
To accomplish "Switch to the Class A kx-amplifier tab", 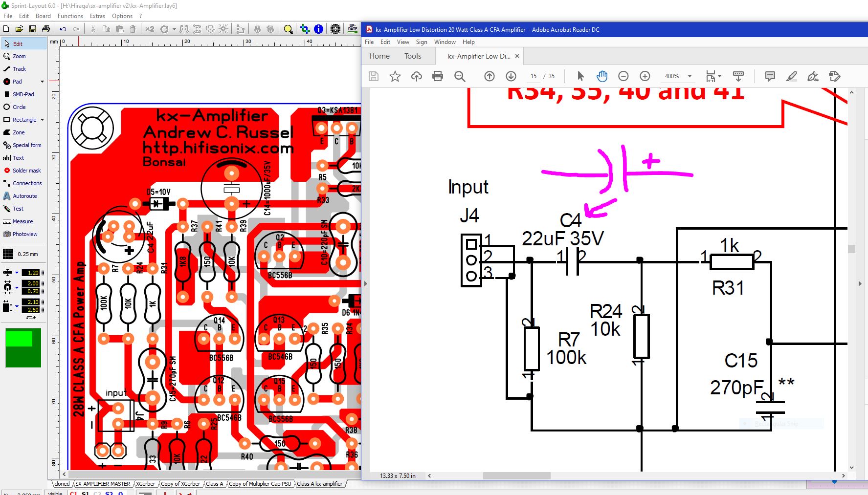I will (320, 484).
